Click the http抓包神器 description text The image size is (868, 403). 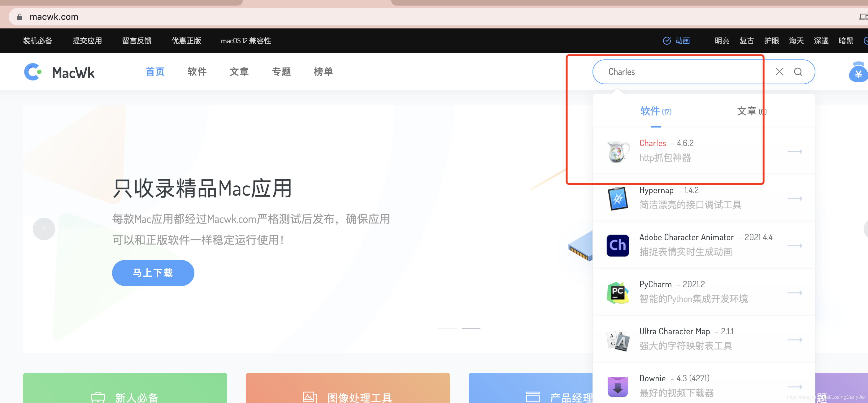(665, 158)
